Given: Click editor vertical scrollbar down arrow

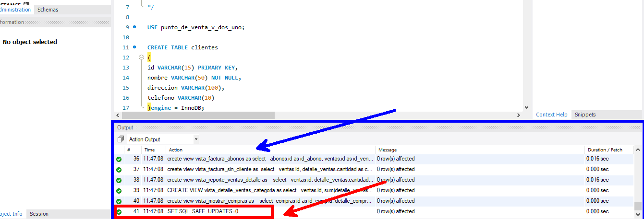Looking at the screenshot, I should (526, 108).
